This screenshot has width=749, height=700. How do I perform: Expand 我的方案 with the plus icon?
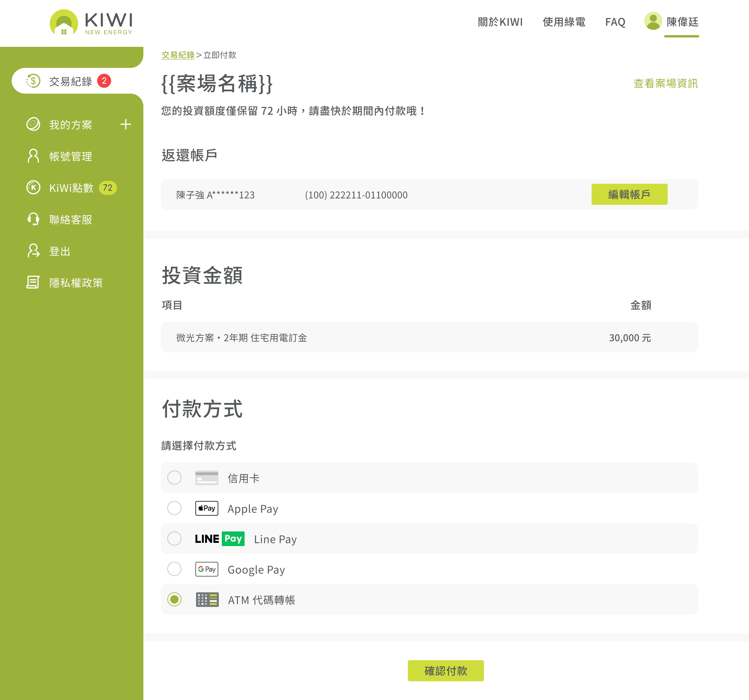(x=126, y=124)
